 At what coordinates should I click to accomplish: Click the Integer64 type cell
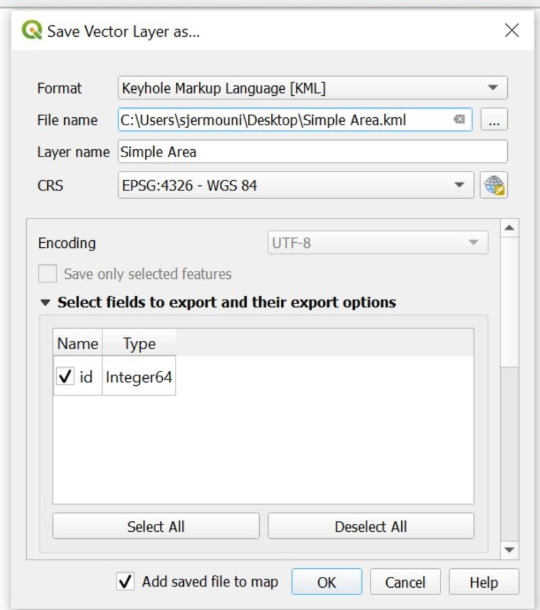(139, 377)
